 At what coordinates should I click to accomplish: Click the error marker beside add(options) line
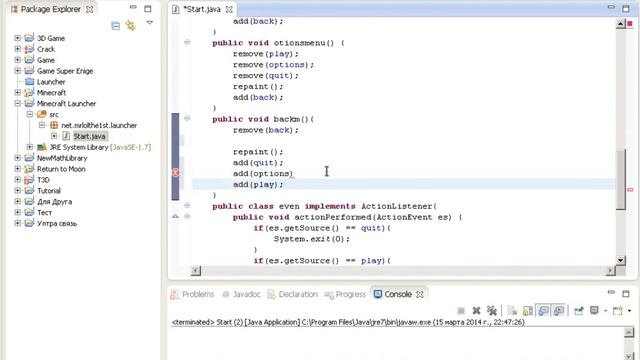coord(176,173)
